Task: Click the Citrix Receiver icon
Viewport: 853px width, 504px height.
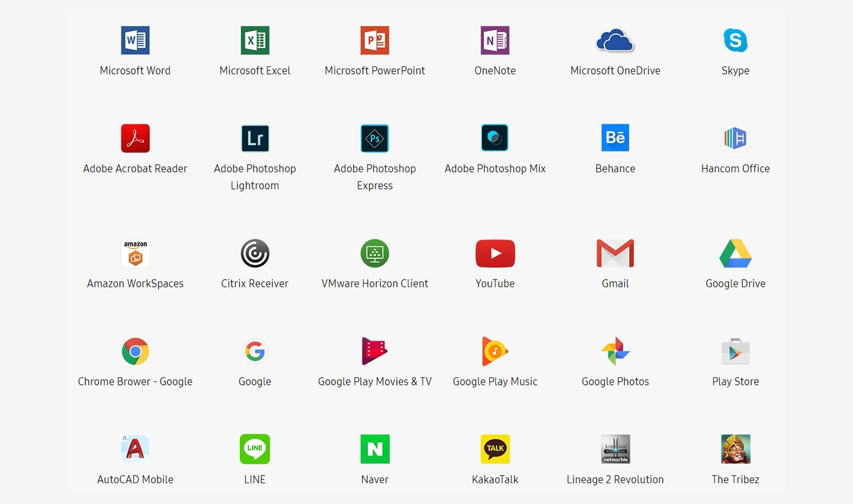Action: (255, 253)
